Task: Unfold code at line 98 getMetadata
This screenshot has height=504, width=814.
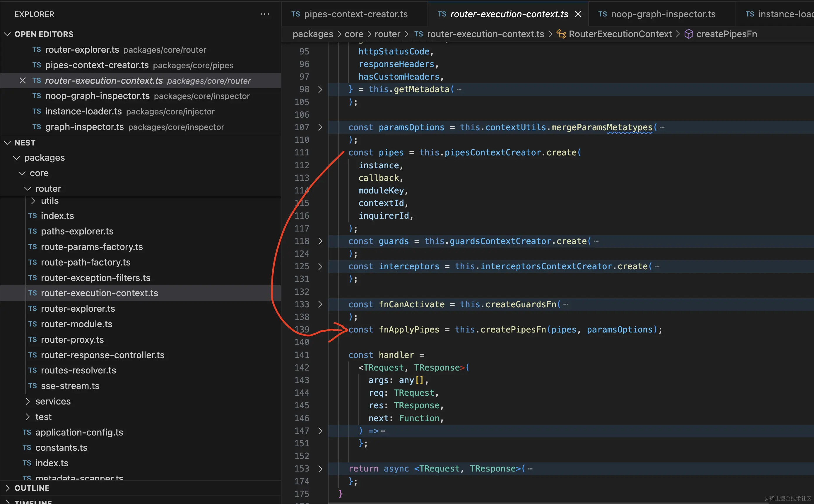Action: click(x=320, y=89)
